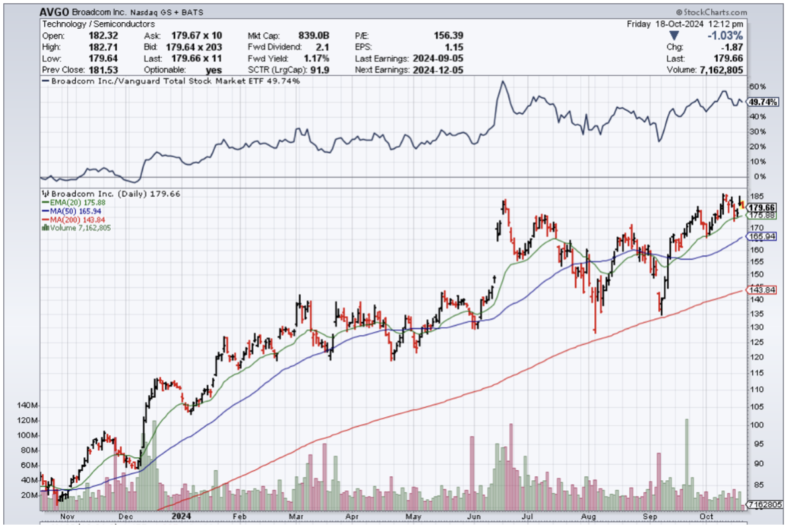Click the red MA(200) legend line swatch
Image resolution: width=787 pixels, height=532 pixels.
pos(46,220)
